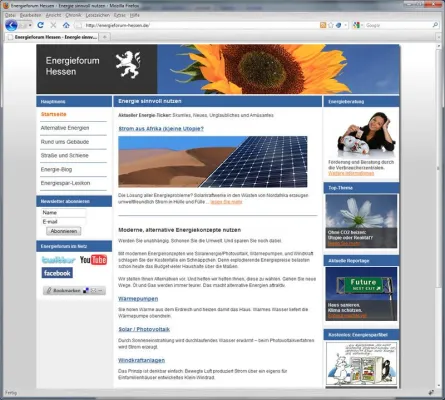Open the Energiespar-Lexikon menu entry
The width and height of the screenshot is (445, 400).
pyautogui.click(x=65, y=183)
